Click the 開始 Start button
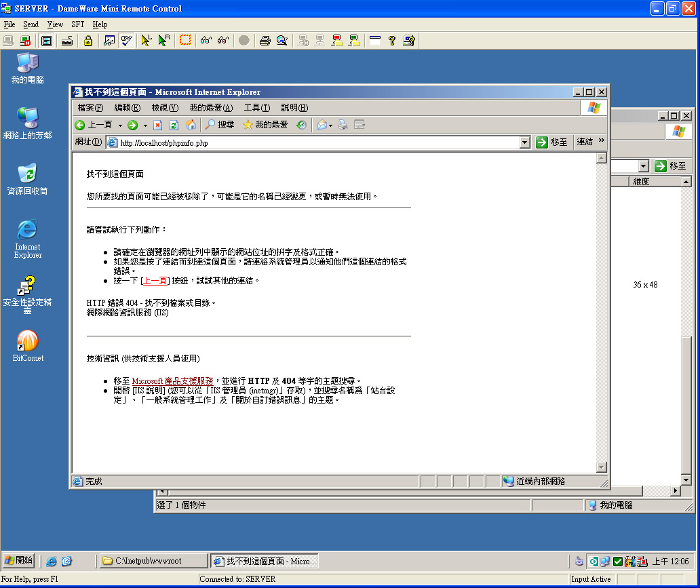 tap(19, 560)
